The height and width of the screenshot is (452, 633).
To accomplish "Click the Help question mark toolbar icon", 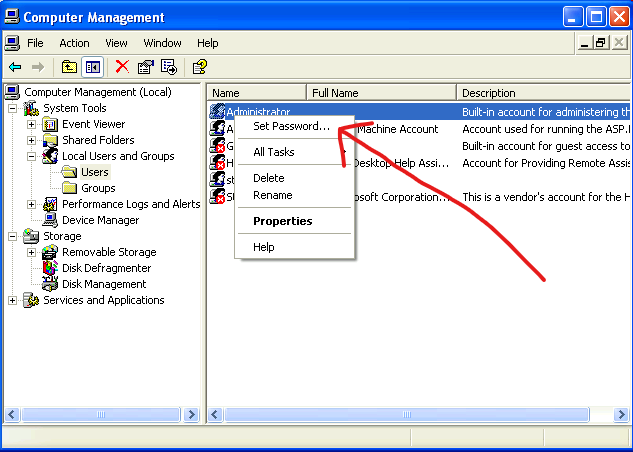I will point(199,67).
